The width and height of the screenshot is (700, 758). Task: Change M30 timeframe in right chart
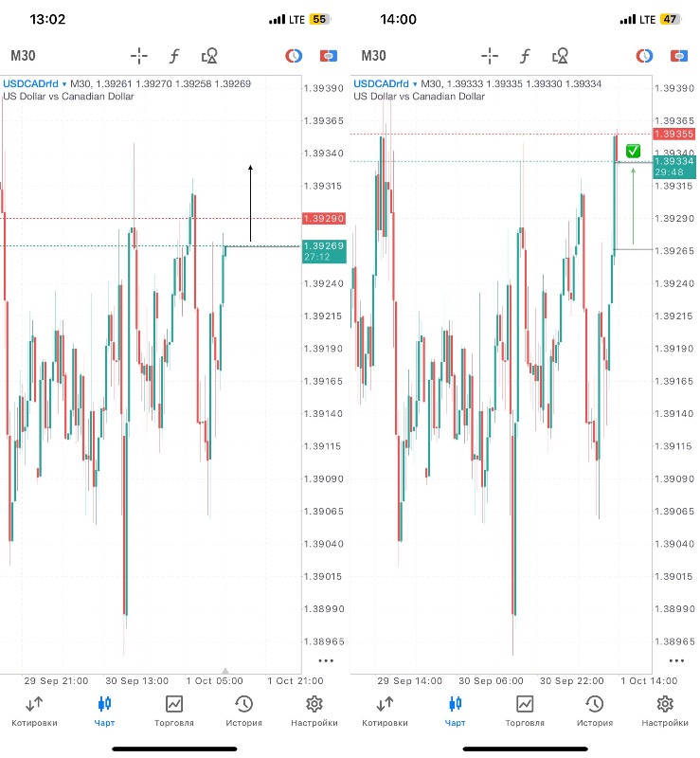coord(373,56)
